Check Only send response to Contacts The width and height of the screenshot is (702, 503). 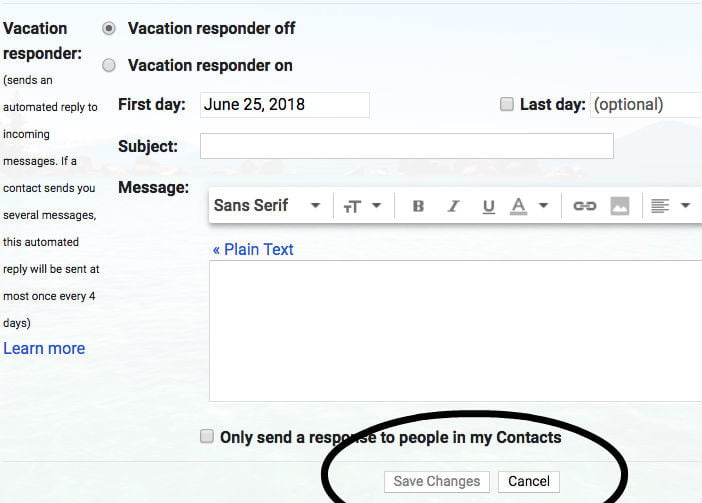pos(206,436)
